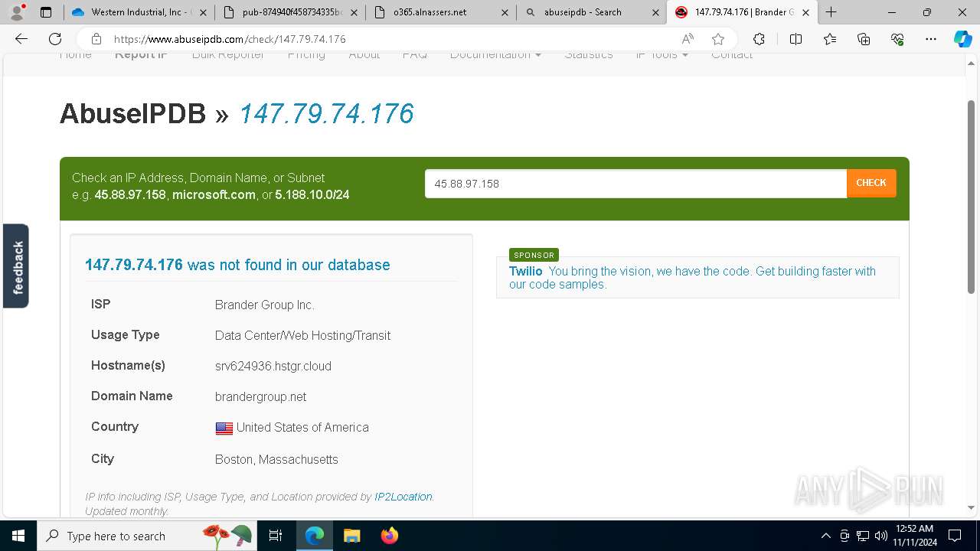Open the Read aloud icon

688,39
